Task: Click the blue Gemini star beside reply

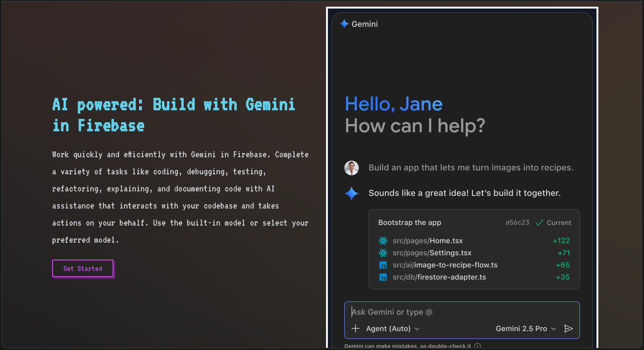Action: 351,193
